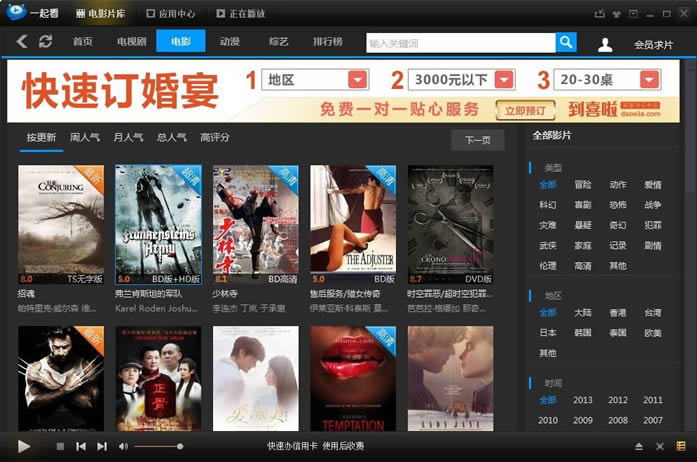This screenshot has width=697, height=462.
Task: Click the 会员求片 link
Action: [653, 44]
